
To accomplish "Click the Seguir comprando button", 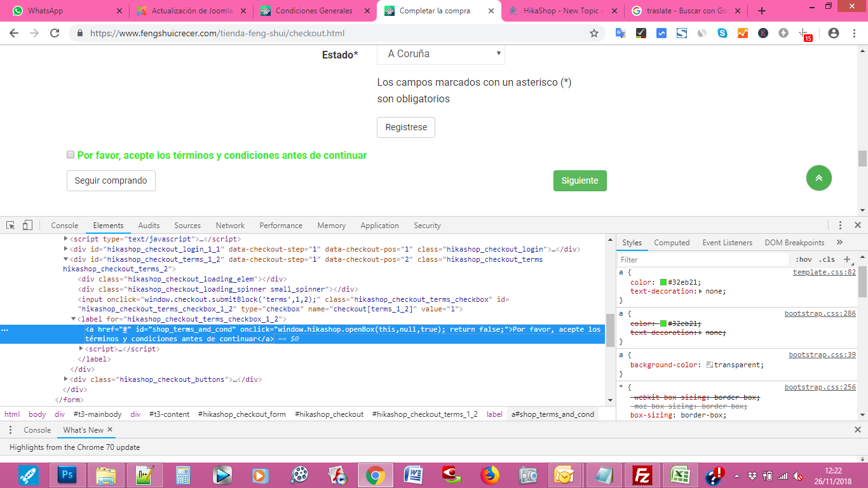I will [111, 180].
